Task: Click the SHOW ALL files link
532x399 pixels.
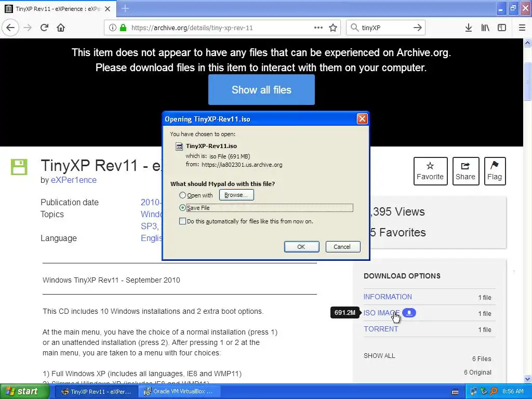Action: [x=379, y=355]
